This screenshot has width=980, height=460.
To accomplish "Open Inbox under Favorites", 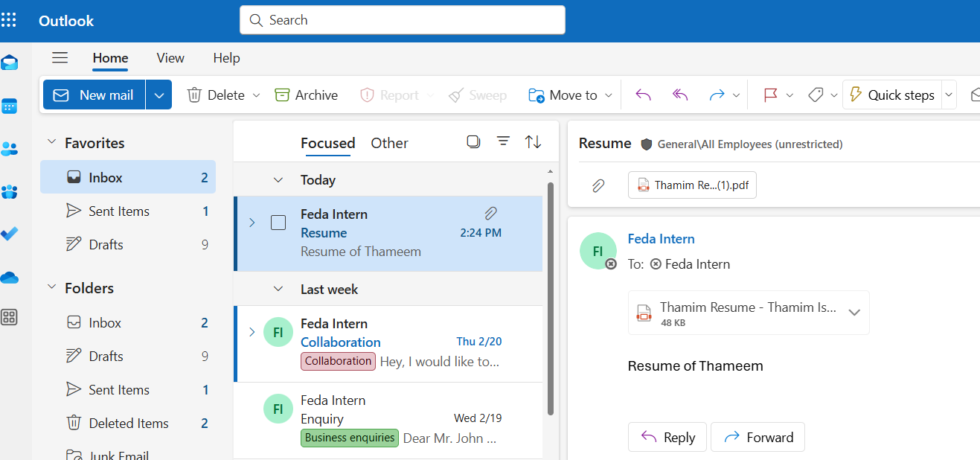I will [x=128, y=177].
